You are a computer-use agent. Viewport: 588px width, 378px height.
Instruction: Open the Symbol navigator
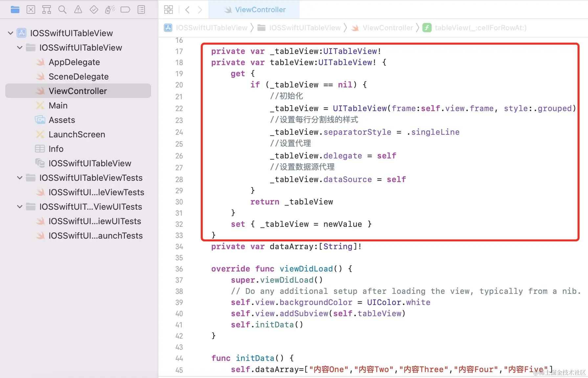pyautogui.click(x=47, y=10)
